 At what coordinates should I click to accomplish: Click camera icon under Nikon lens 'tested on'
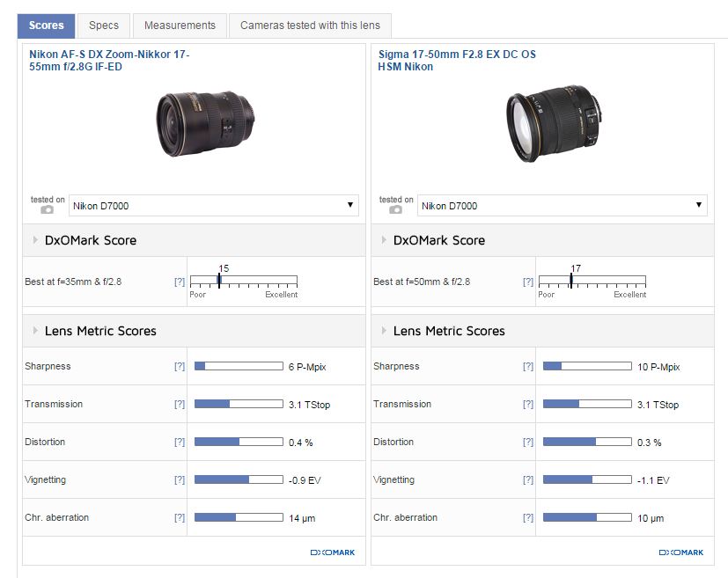pyautogui.click(x=48, y=209)
